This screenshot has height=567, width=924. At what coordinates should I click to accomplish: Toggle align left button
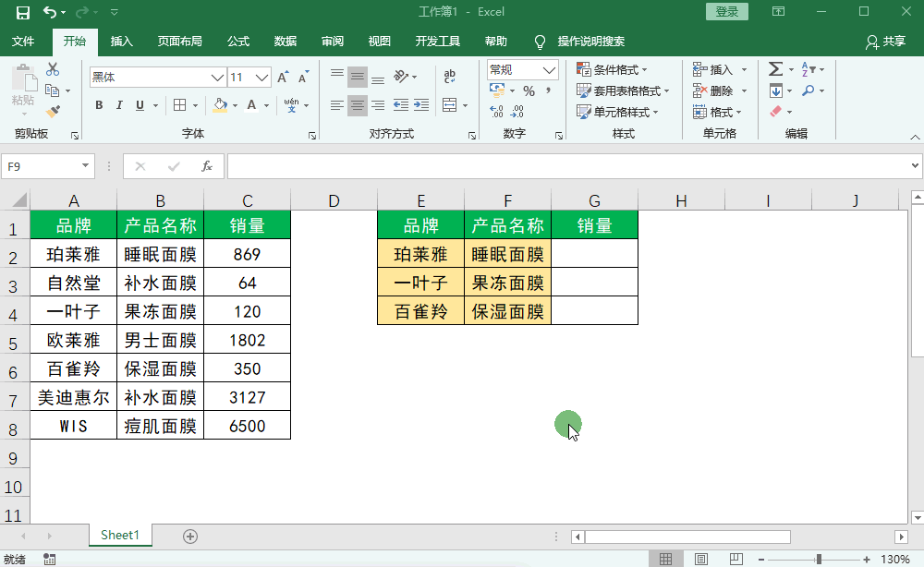pyautogui.click(x=337, y=105)
